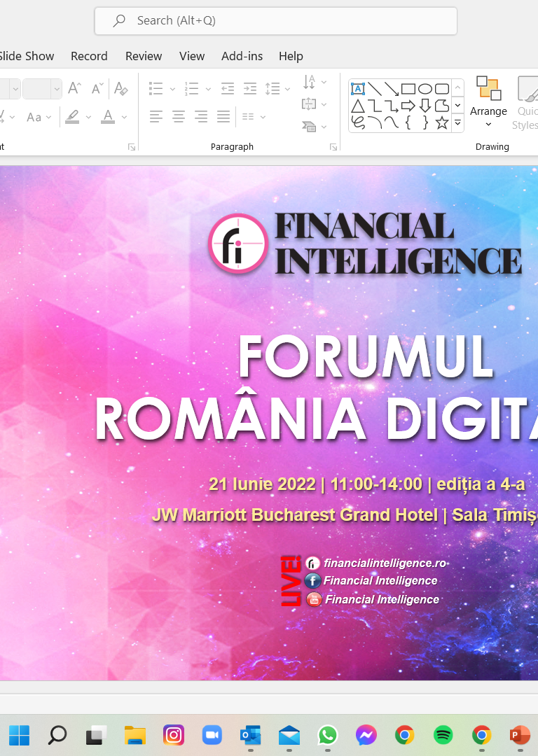Select the Text Box shape
This screenshot has height=756, width=538.
(x=357, y=89)
